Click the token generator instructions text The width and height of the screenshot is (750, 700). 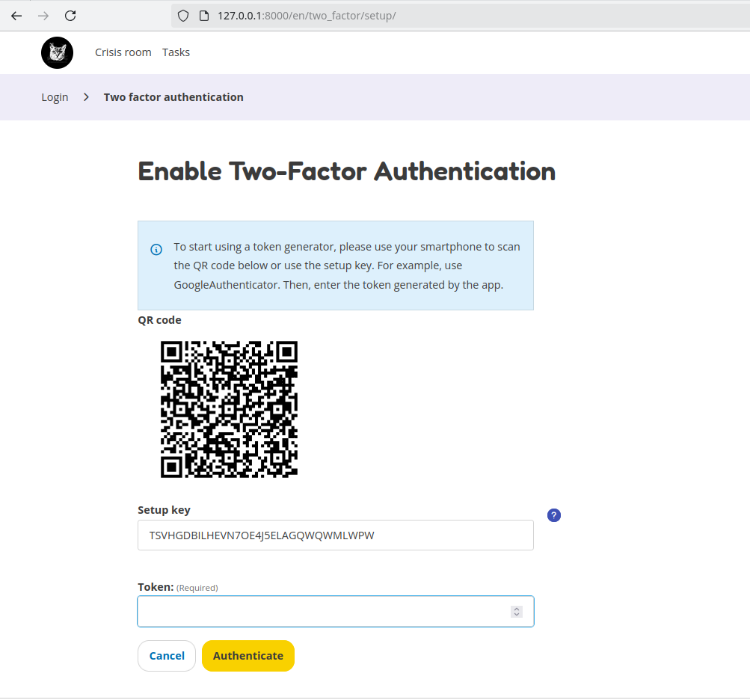(x=347, y=265)
